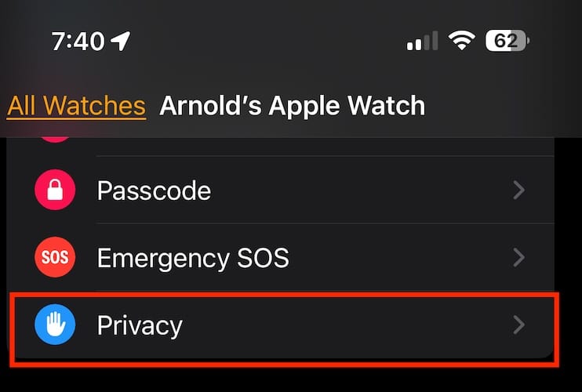Click the chevron on the Privacy row
The width and height of the screenshot is (582, 392).
(518, 325)
